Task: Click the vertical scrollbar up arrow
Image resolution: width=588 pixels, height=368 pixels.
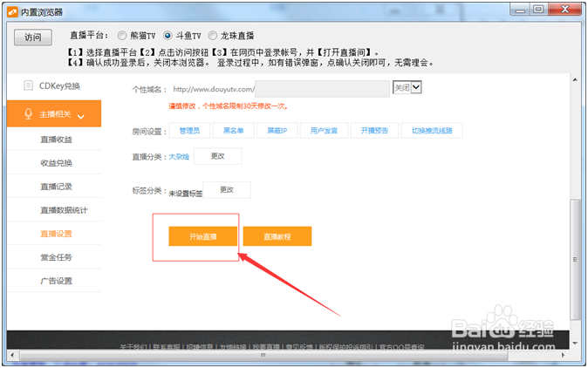Action: [x=575, y=79]
